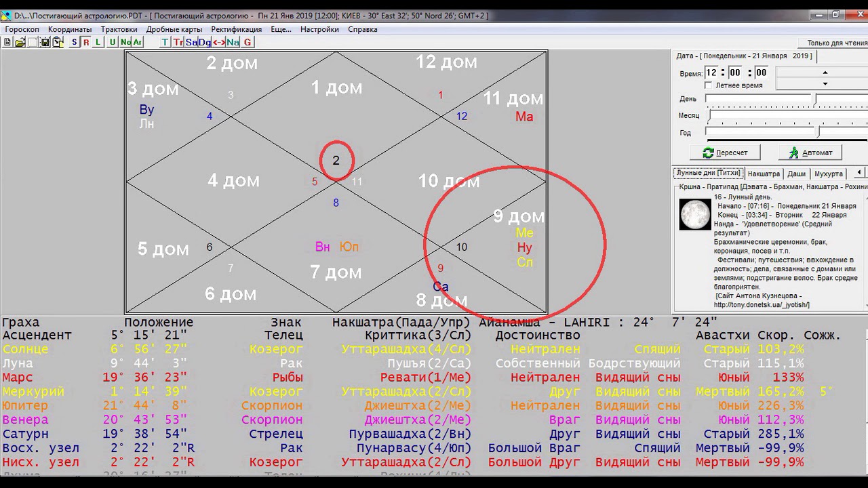
Task: Click the new file toolbar icon
Action: 7,42
